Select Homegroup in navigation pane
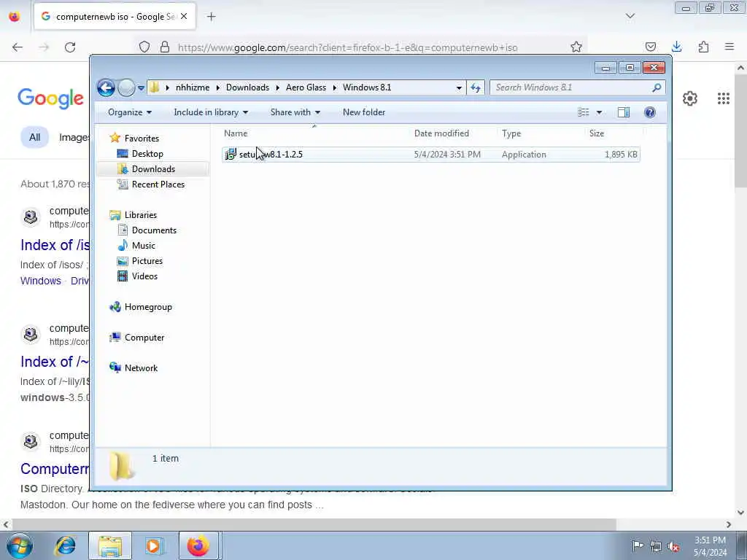The image size is (747, 560). [x=148, y=307]
